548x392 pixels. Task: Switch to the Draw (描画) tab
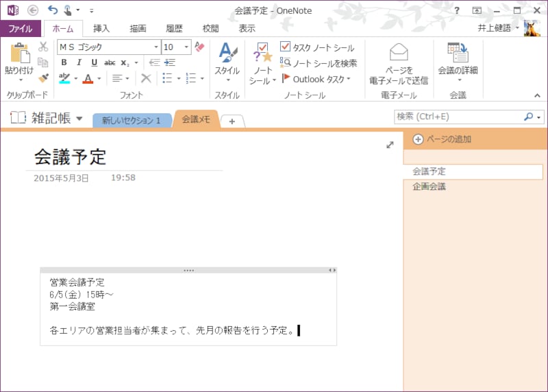coord(138,28)
